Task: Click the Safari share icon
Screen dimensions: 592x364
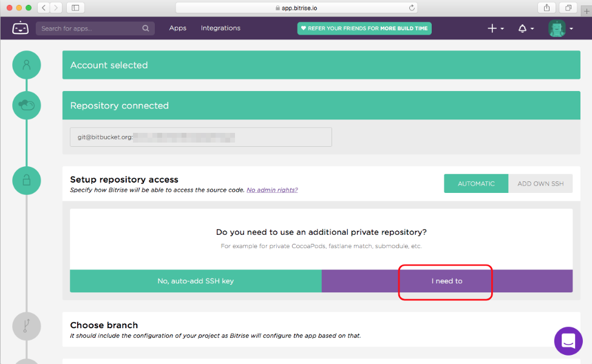Action: pos(546,7)
